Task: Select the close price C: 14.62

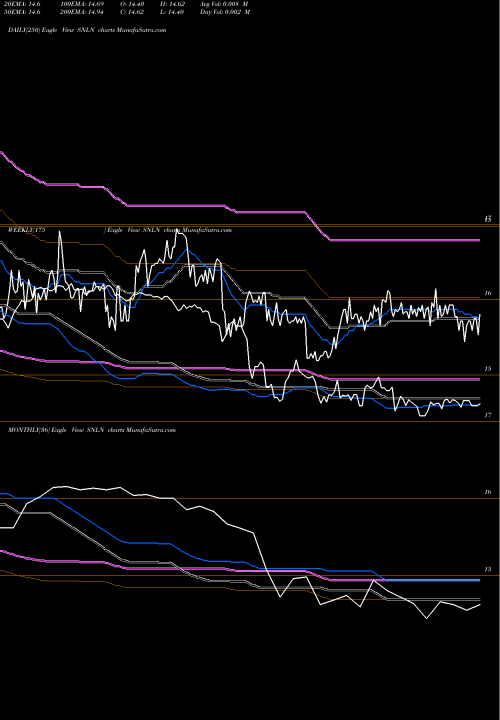Action: pos(132,12)
